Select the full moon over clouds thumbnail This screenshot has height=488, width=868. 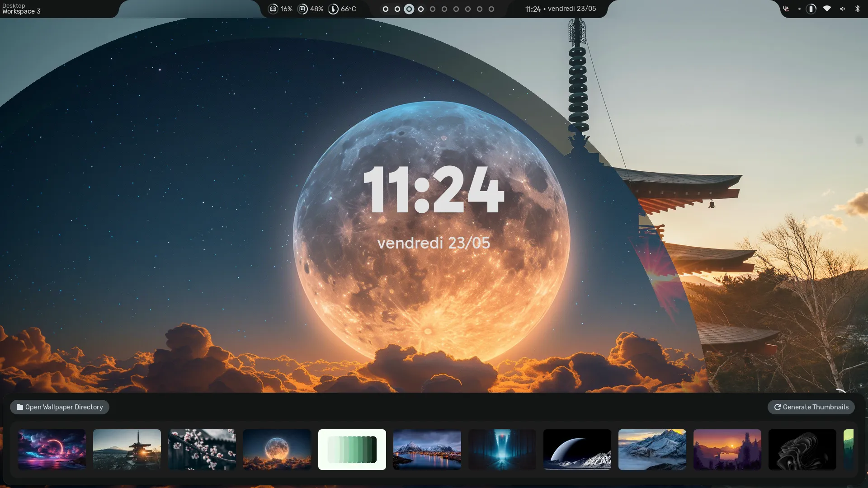click(277, 450)
